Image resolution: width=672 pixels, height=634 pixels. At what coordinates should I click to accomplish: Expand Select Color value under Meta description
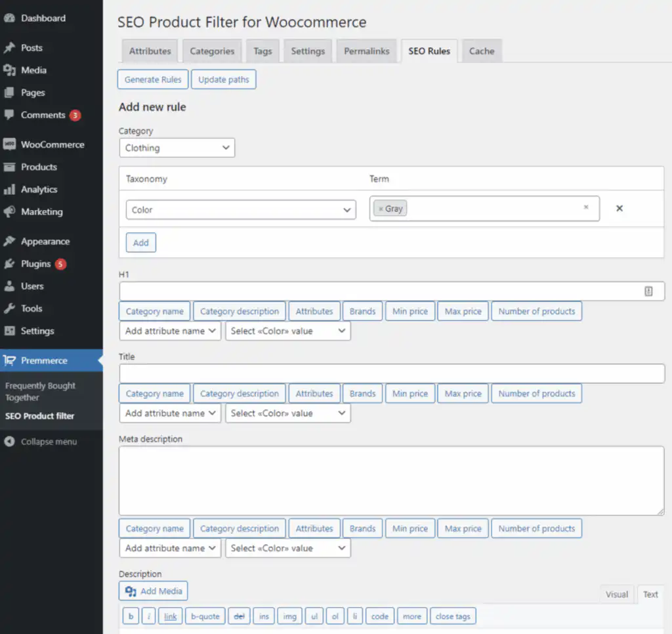click(288, 548)
